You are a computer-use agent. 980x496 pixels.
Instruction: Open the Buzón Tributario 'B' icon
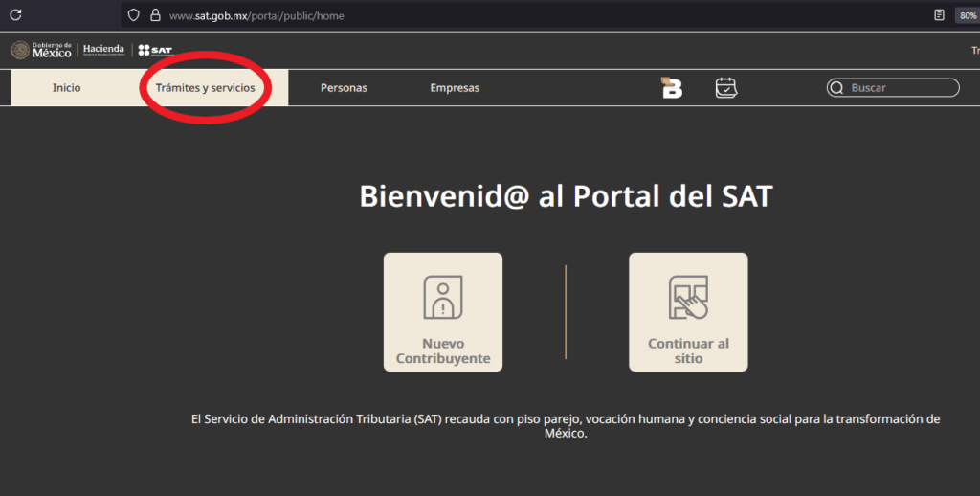[672, 88]
